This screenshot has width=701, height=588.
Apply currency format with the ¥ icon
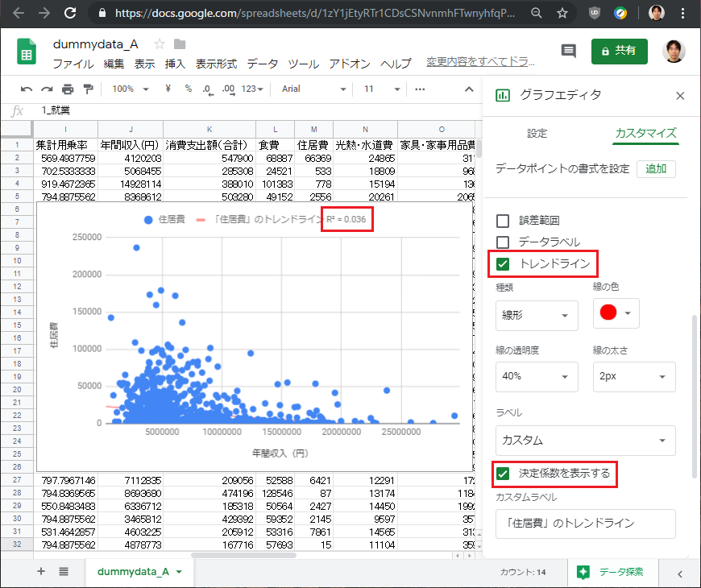coord(168,89)
